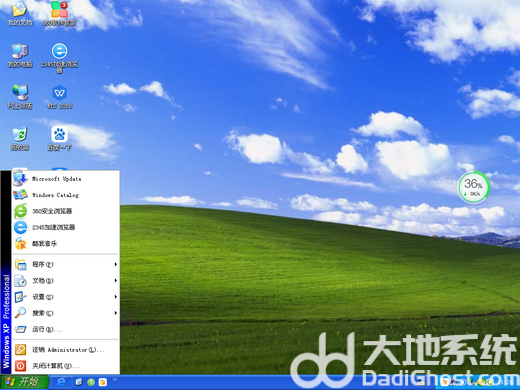Click the 搜索 magnifying glass icon

[20, 313]
